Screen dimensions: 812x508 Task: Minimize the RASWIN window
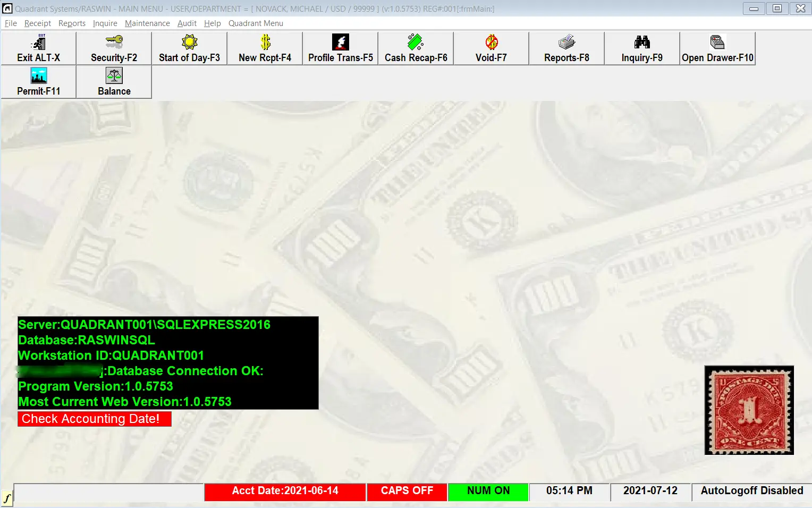pyautogui.click(x=754, y=9)
